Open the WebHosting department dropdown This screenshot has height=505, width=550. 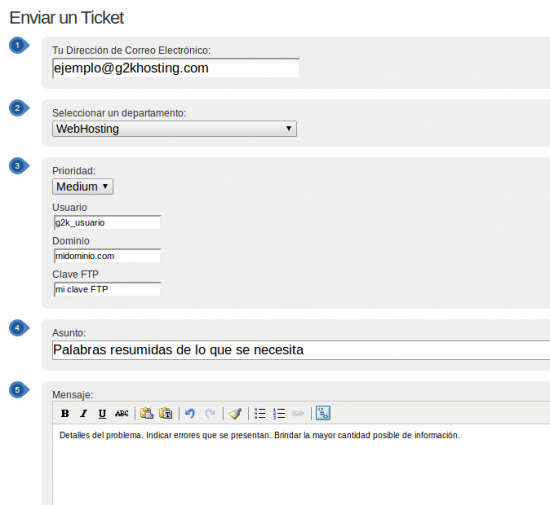tap(174, 129)
